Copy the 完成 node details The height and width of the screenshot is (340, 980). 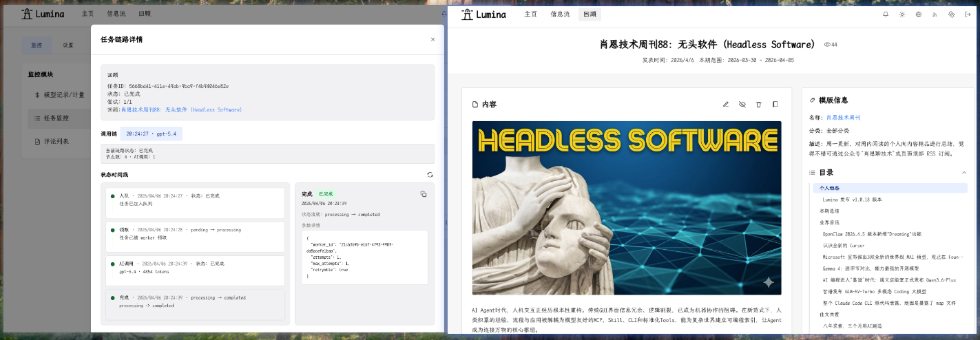(424, 194)
